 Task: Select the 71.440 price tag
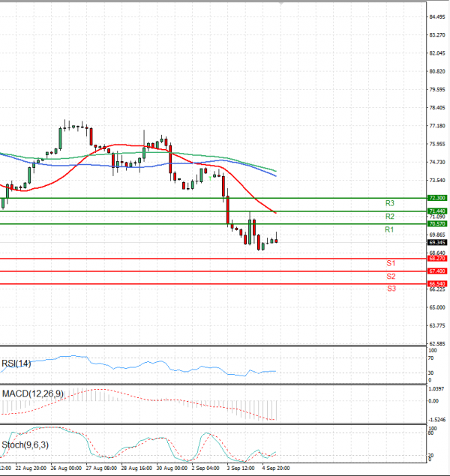tap(437, 211)
